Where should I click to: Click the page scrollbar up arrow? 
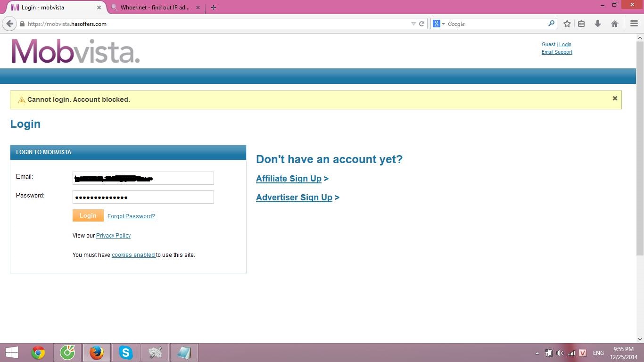(640, 37)
